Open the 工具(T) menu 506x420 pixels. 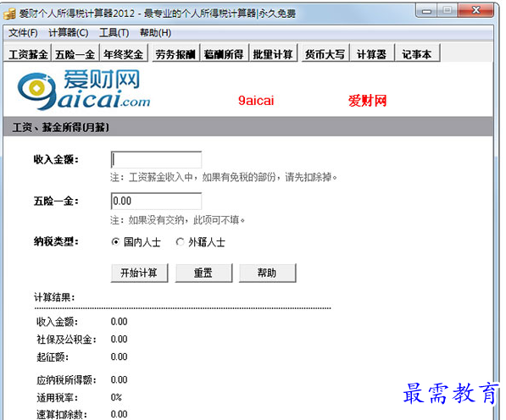point(114,32)
